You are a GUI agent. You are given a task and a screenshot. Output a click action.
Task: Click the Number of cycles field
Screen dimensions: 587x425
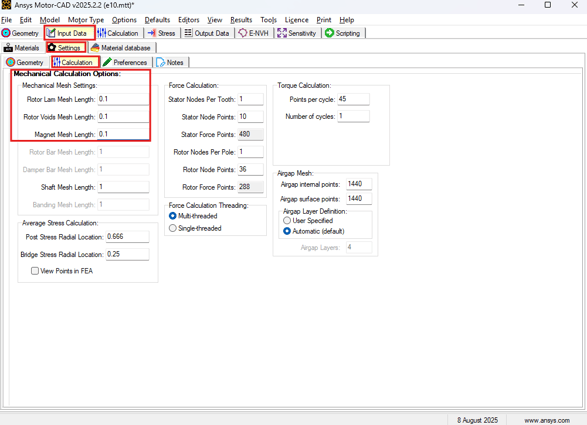point(353,116)
